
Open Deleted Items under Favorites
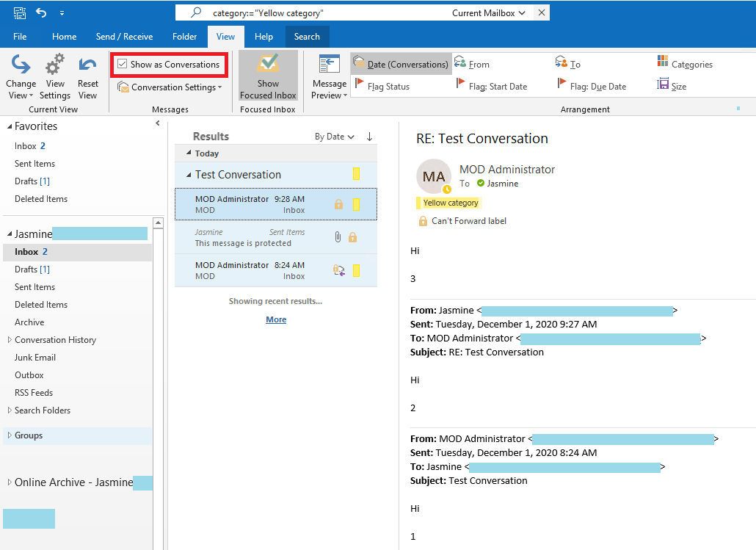pos(41,199)
